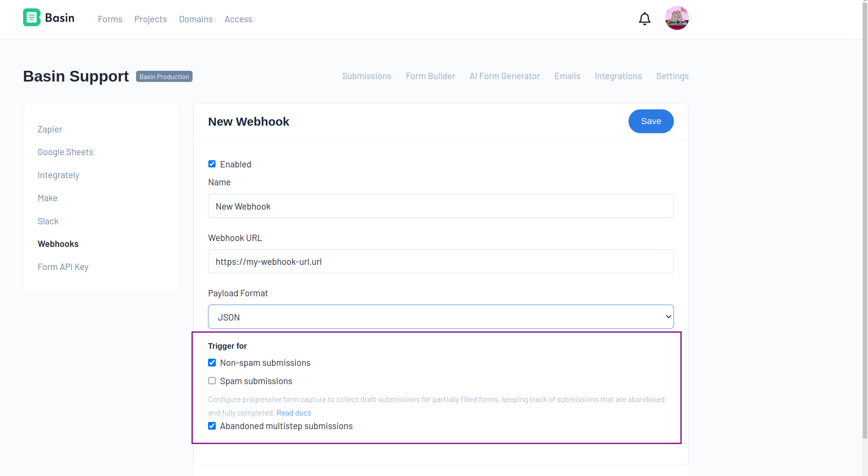The width and height of the screenshot is (868, 476).
Task: Switch to Submissions tab
Action: click(366, 76)
